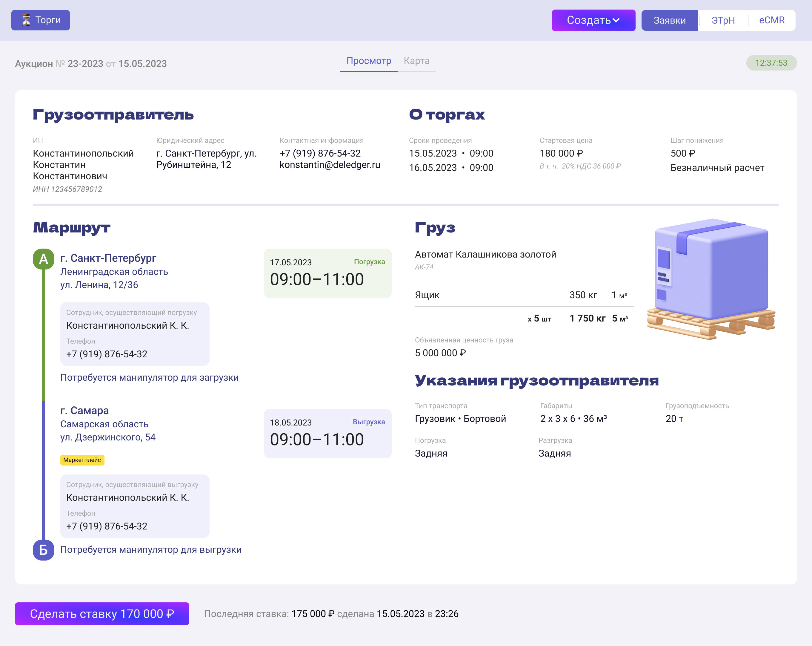812x646 pixels.
Task: Click Сделать ставку 170 000 ₽ button
Action: 102,614
